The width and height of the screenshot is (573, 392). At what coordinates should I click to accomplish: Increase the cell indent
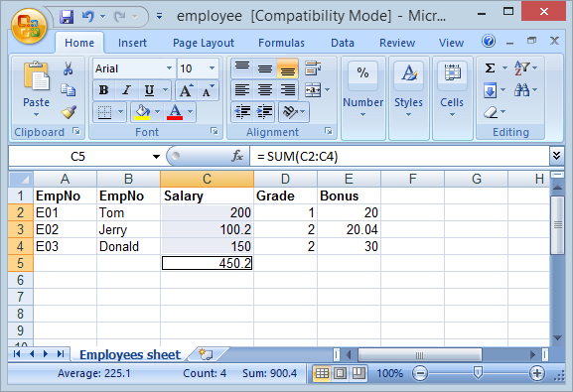point(264,112)
